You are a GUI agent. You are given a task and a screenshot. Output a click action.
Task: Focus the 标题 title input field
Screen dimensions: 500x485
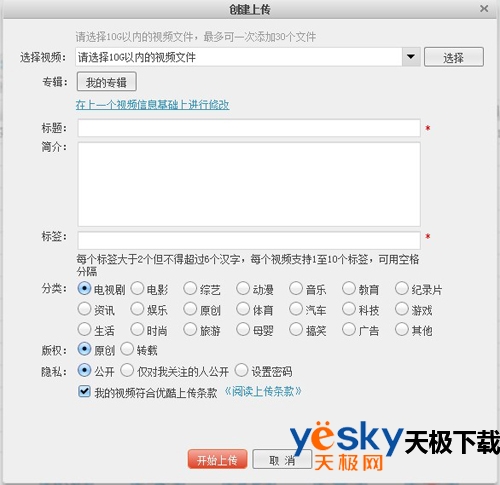pyautogui.click(x=249, y=128)
